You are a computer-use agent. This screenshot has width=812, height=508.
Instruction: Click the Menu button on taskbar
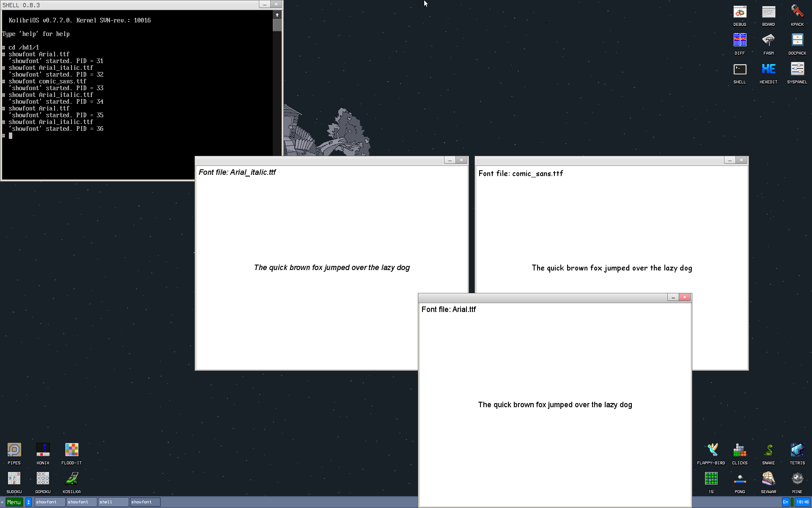(x=14, y=502)
